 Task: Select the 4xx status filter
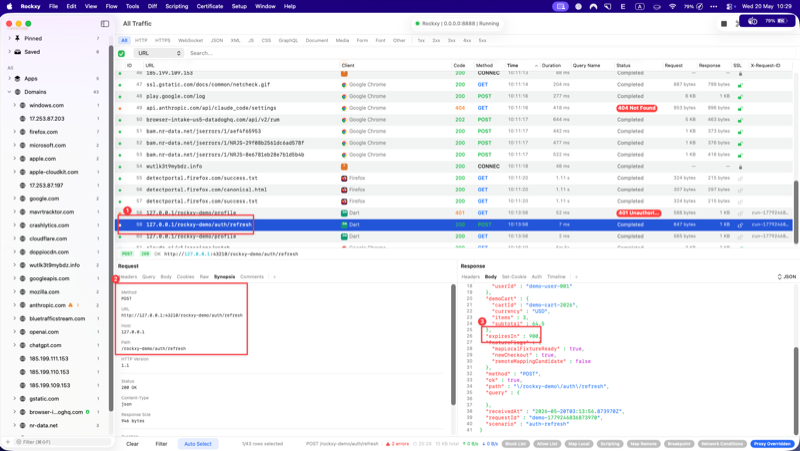coord(467,40)
